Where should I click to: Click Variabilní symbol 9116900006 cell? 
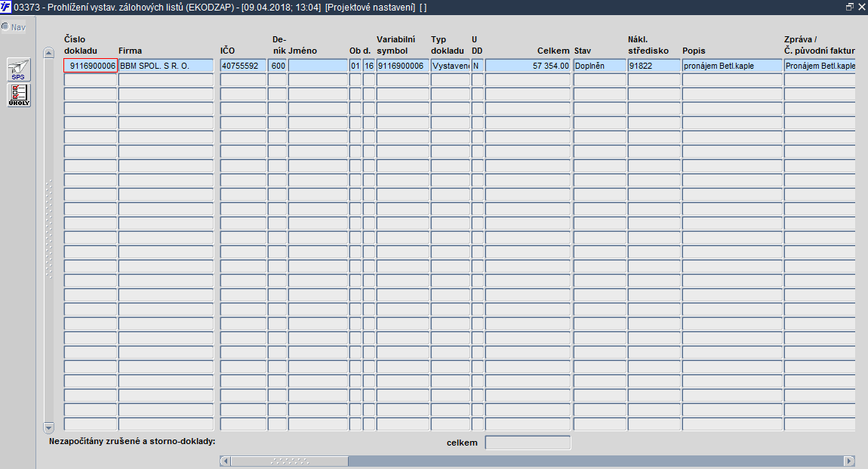click(x=402, y=66)
